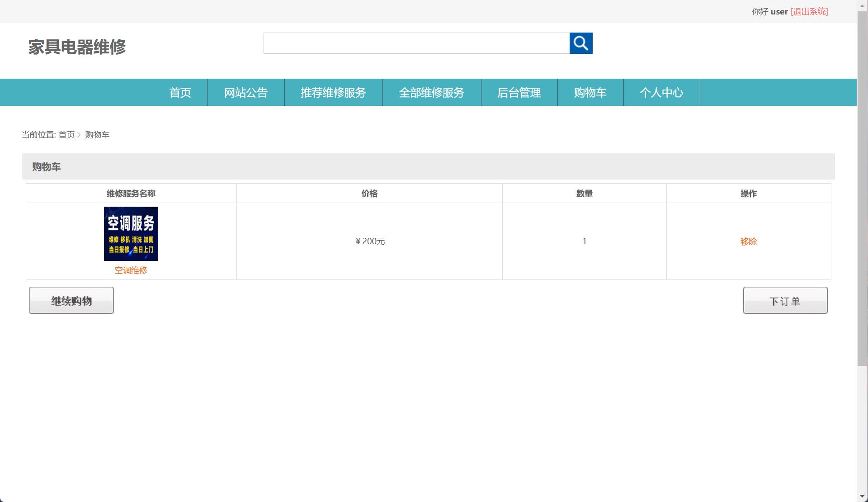
Task: Click the 下订单 button to place order
Action: [785, 300]
